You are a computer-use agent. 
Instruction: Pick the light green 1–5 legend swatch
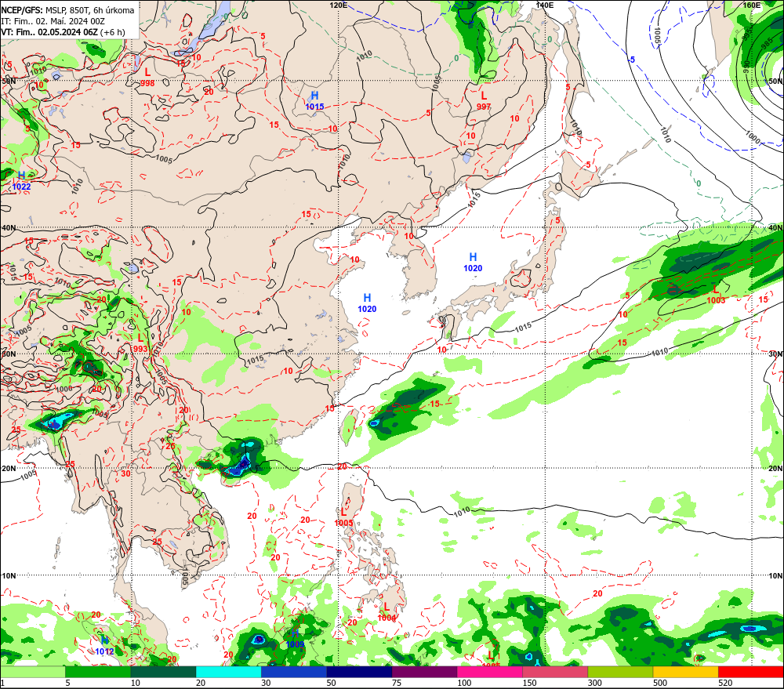[32, 672]
